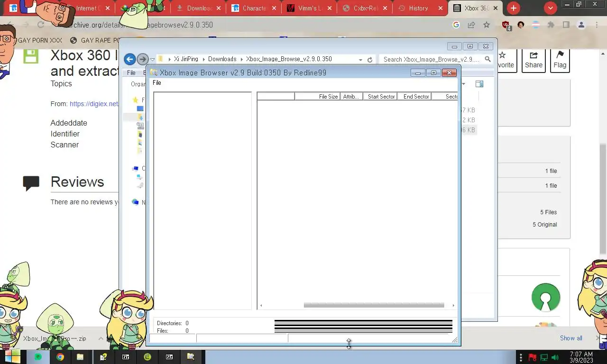Viewport: 607px width, 364px height.
Task: Open the downloaded zip options chevron
Action: [101, 338]
